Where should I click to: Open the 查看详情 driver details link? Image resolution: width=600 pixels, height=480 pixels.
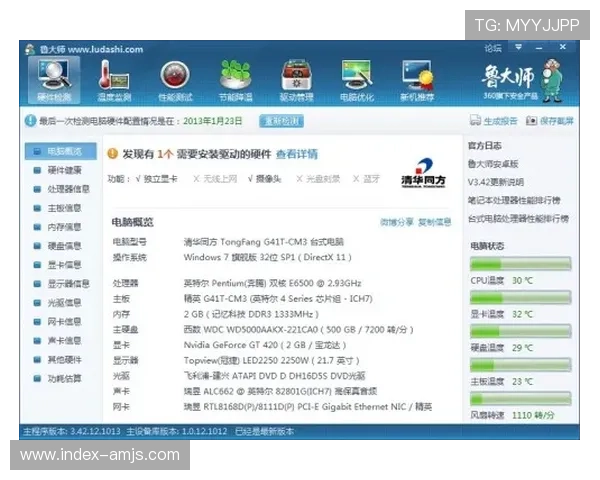[x=297, y=154]
